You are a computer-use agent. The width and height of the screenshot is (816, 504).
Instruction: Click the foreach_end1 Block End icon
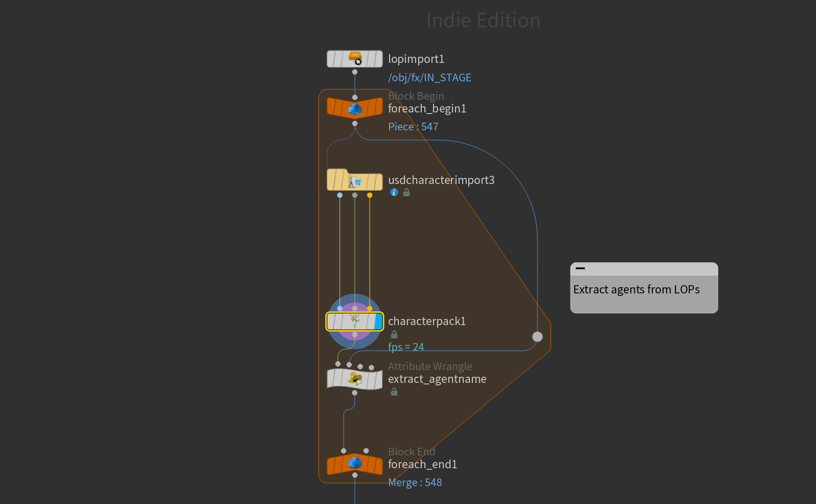click(x=355, y=464)
